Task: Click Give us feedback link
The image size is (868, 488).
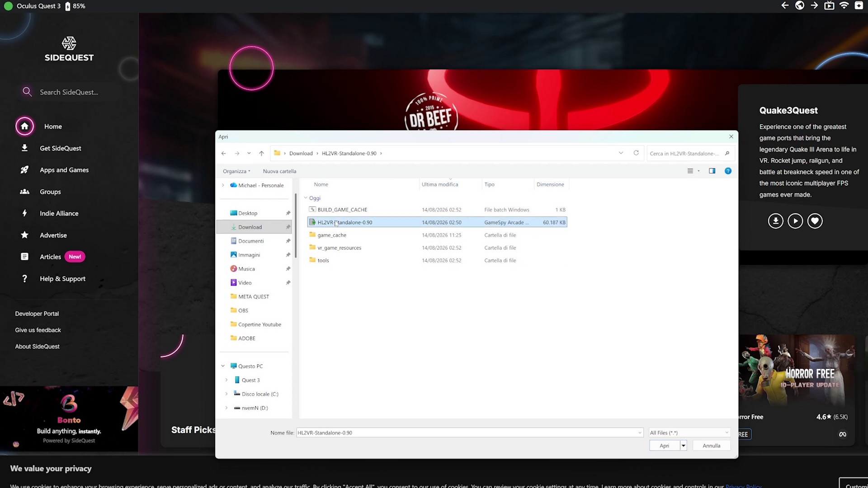Action: click(38, 330)
